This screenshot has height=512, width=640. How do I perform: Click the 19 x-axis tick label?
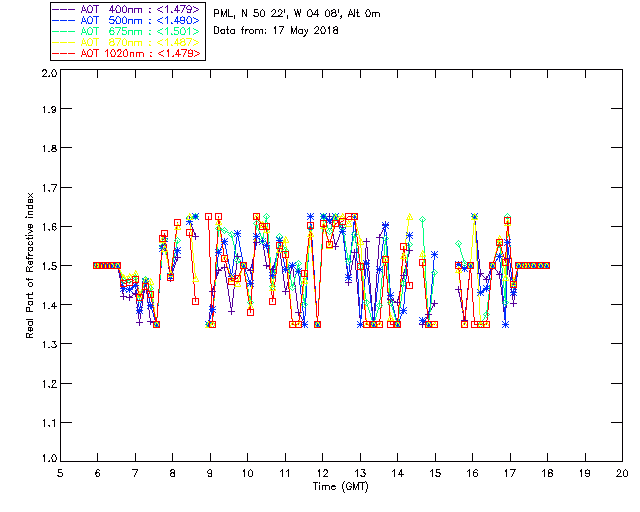pyautogui.click(x=585, y=473)
